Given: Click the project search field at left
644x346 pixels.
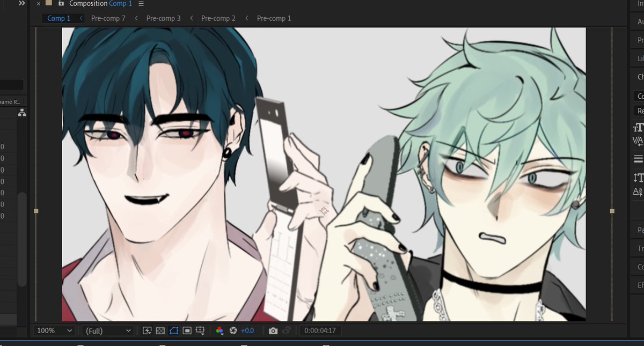Looking at the screenshot, I should 11,85.
